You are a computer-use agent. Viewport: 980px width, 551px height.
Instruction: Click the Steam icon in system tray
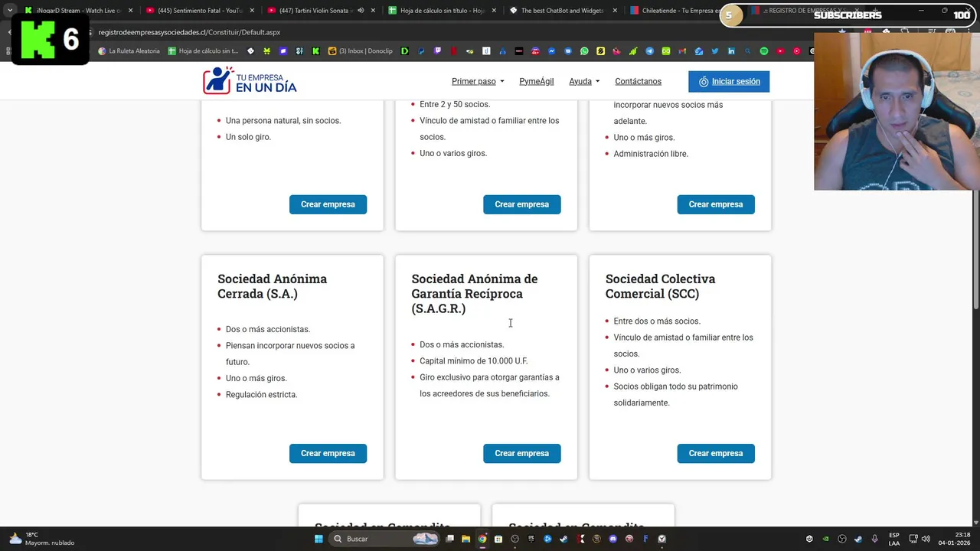pyautogui.click(x=858, y=539)
